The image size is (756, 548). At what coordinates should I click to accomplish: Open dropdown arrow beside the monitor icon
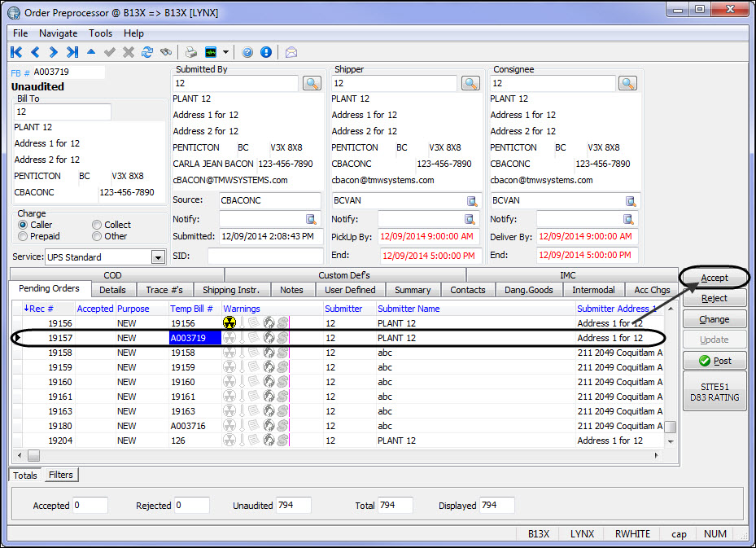[225, 52]
